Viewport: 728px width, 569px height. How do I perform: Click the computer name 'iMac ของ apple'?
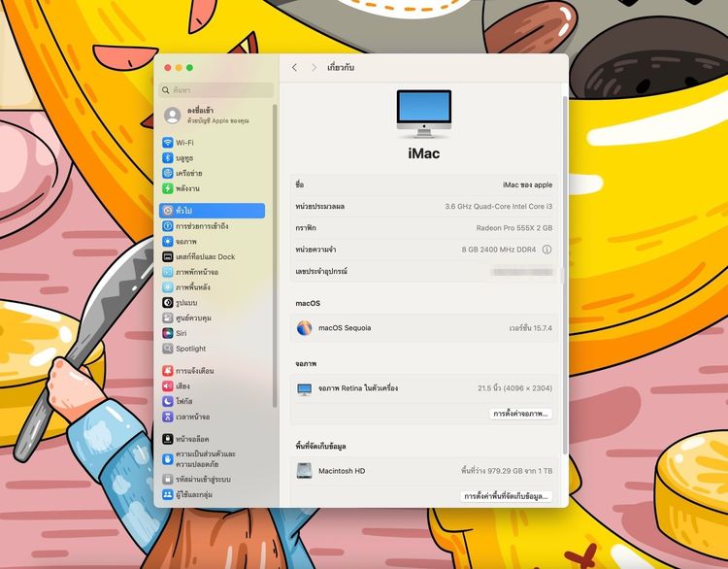click(527, 184)
